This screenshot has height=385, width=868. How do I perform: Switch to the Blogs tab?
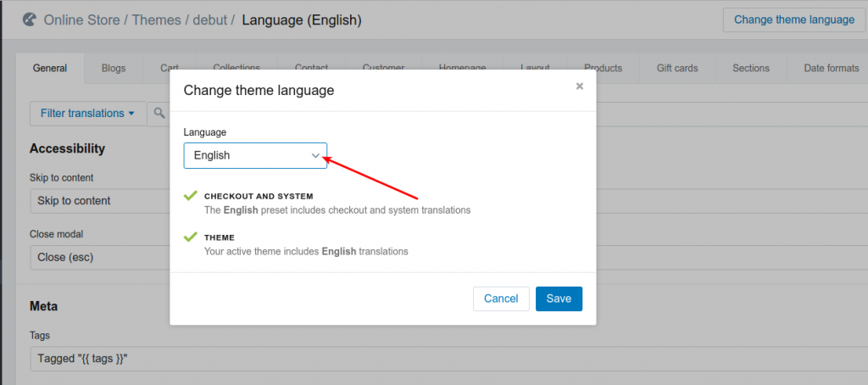coord(114,68)
